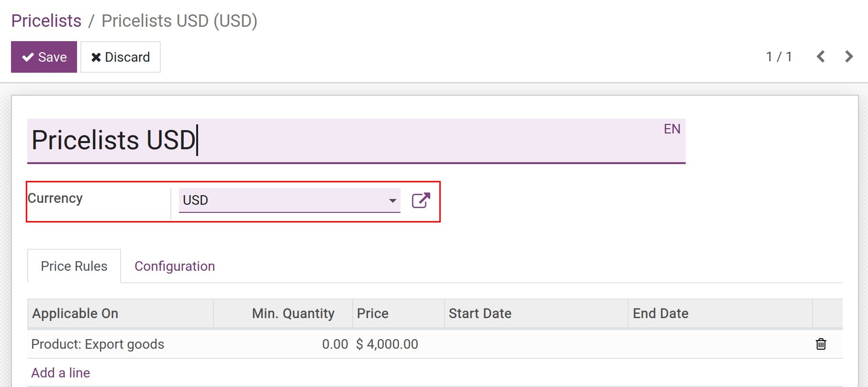Select the Price Rules tab
The width and height of the screenshot is (868, 387).
[x=74, y=266]
